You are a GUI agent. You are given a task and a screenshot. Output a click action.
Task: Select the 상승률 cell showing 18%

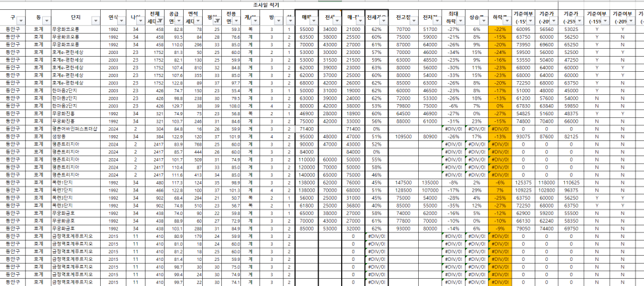[x=477, y=99]
